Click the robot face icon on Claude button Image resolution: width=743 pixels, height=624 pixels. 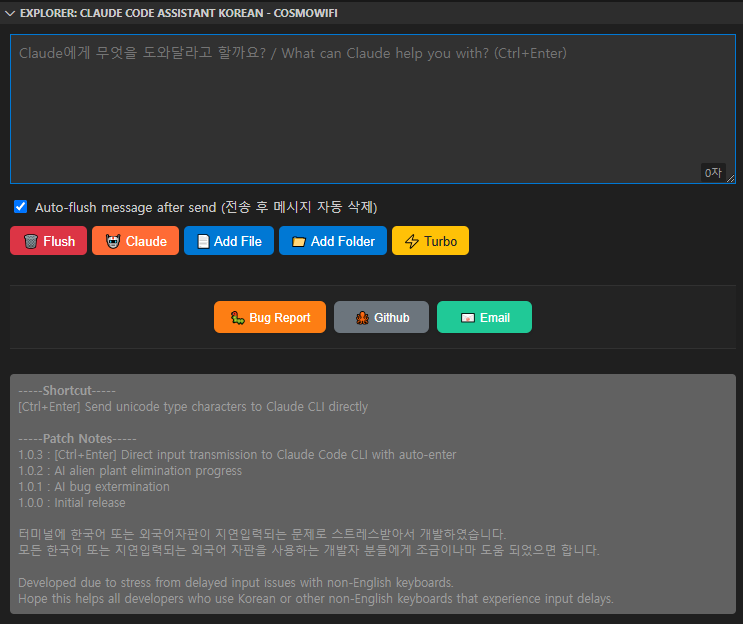point(113,241)
